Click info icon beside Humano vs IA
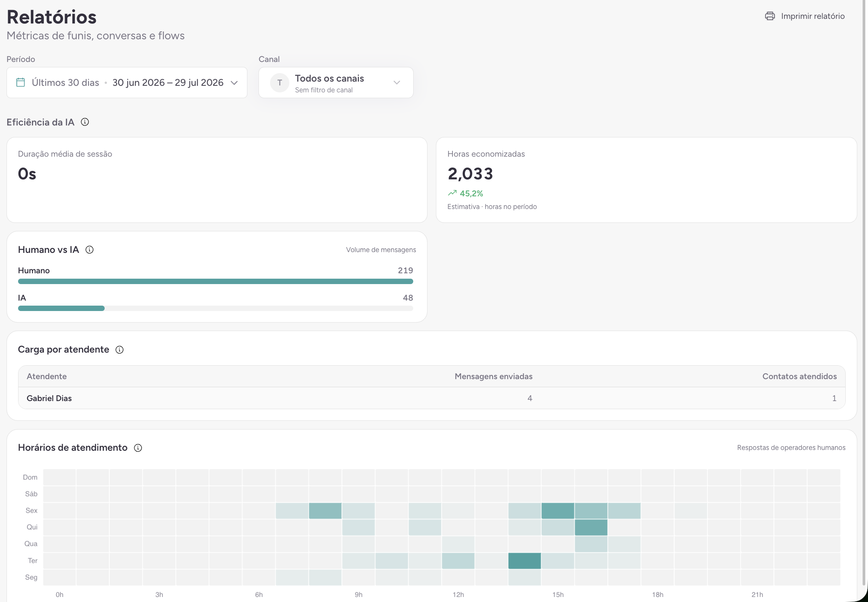This screenshot has height=602, width=868. pyautogui.click(x=90, y=250)
